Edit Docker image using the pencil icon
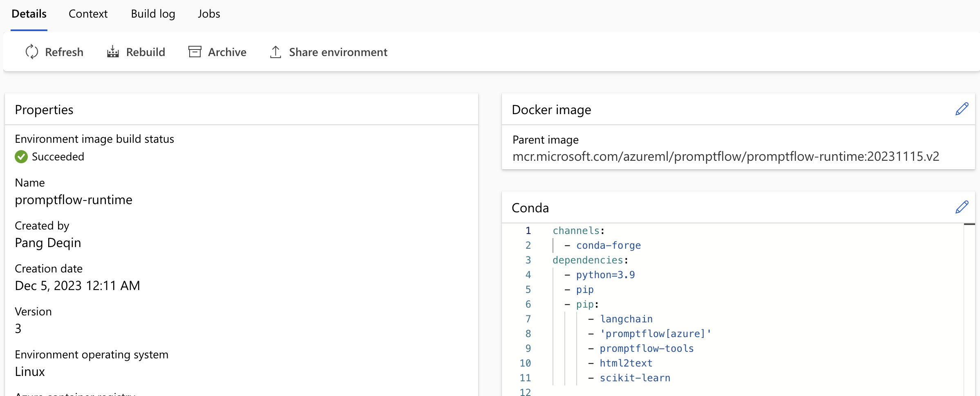980x396 pixels. pos(962,108)
